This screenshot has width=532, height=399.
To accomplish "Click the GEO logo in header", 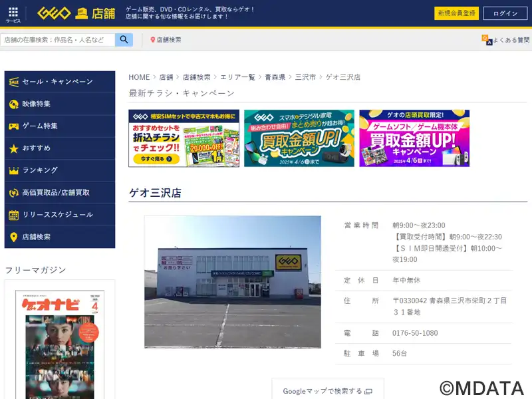I will pos(54,13).
